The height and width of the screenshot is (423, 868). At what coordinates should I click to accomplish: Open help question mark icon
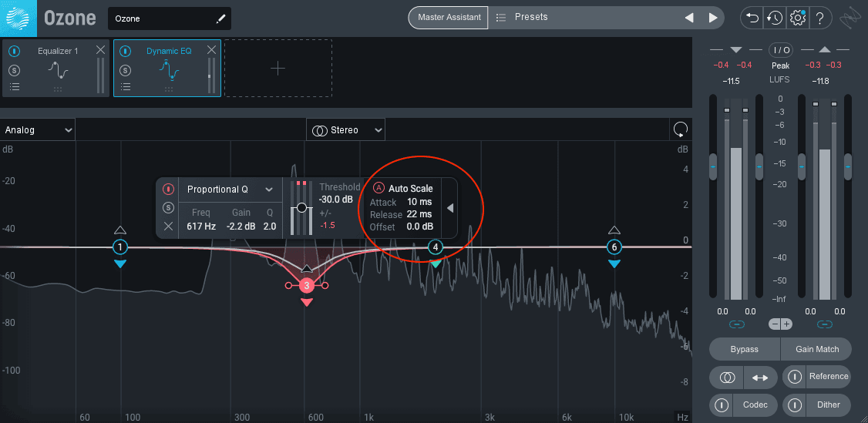(820, 18)
